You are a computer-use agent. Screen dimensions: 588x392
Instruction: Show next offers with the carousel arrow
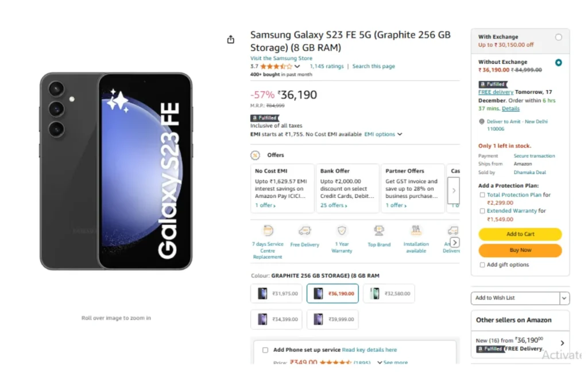tap(454, 191)
